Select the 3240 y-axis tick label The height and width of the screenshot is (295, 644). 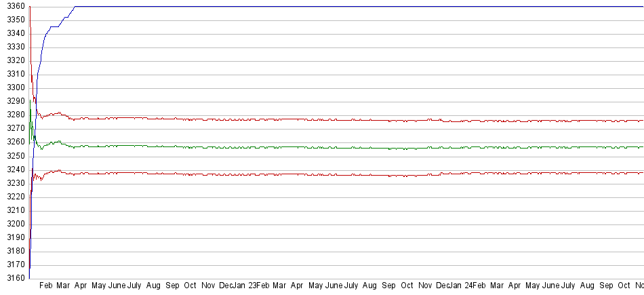[x=14, y=170]
